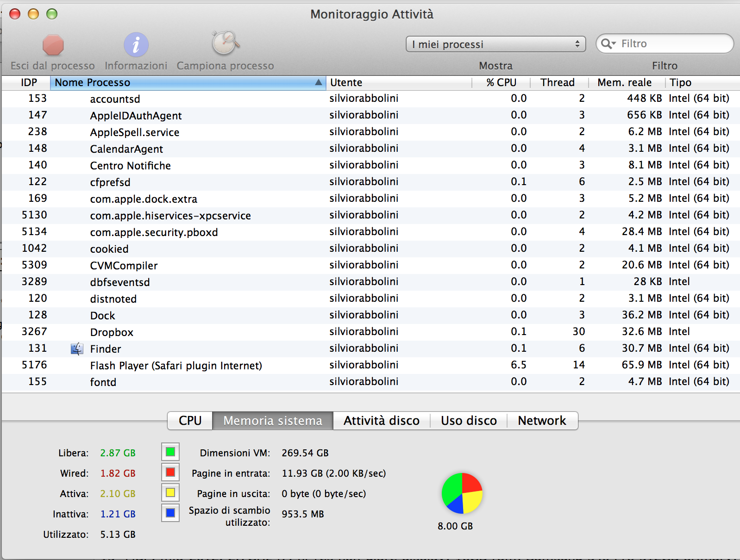Click the red Wired color swatch
Image resolution: width=740 pixels, height=560 pixels.
tap(170, 472)
